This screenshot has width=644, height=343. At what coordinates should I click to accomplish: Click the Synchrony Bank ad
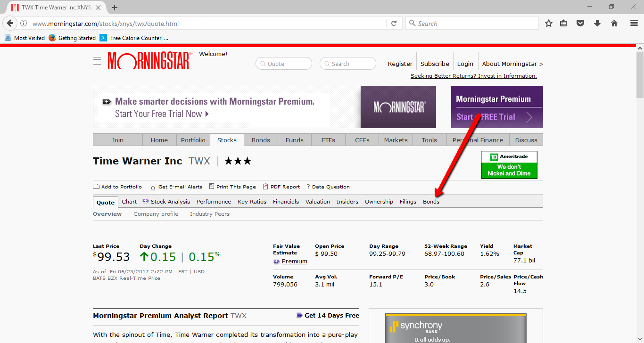click(455, 328)
